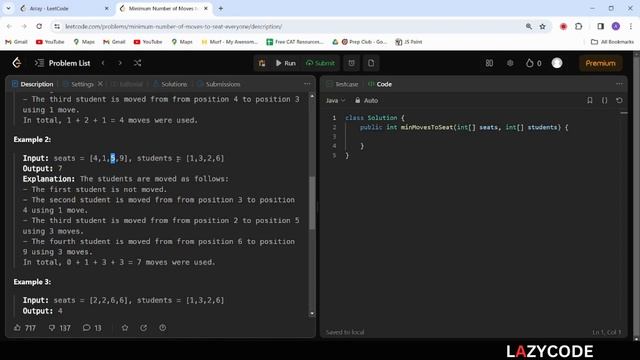The height and width of the screenshot is (360, 640).
Task: Click the zoom magnifier in address bar
Action: tap(529, 27)
